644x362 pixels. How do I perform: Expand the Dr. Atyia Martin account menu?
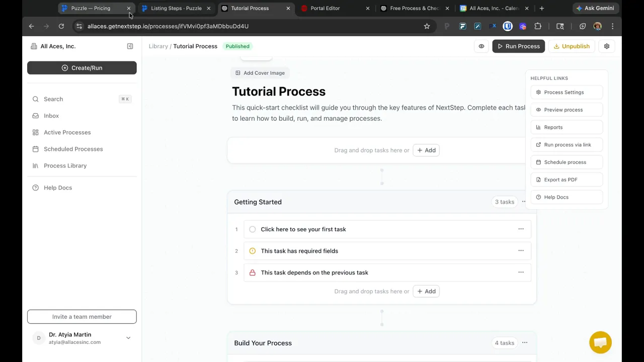(128, 337)
